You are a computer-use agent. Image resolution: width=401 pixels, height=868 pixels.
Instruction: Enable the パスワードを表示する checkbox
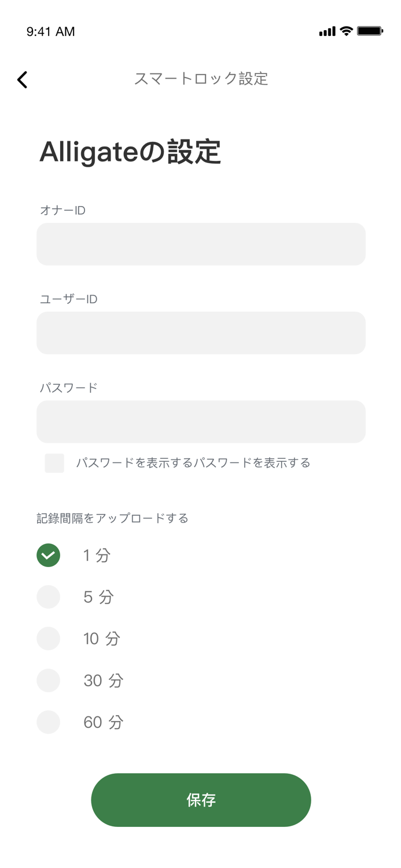click(x=54, y=463)
